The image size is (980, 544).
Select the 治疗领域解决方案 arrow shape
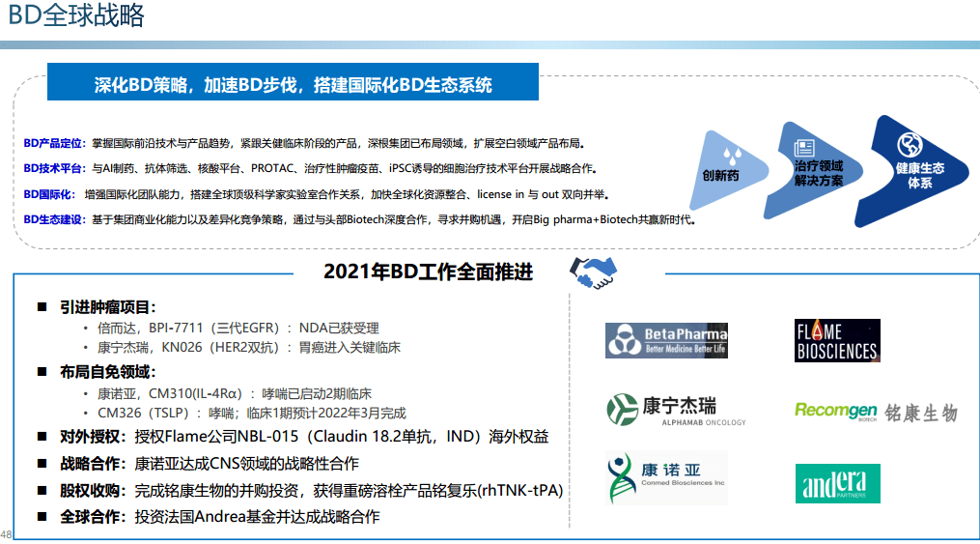tap(813, 171)
